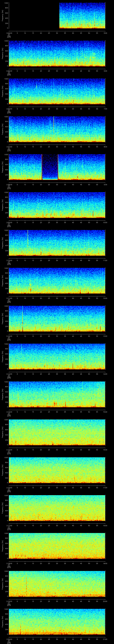114x644 pixels.
Task: Click the 9:00 end-of-row time label
Action: 105,184
